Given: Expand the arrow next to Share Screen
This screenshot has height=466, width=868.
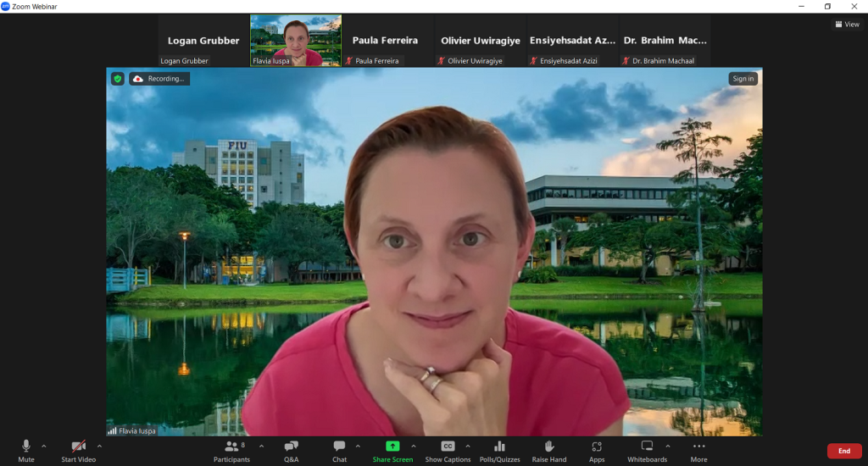Looking at the screenshot, I should [414, 446].
